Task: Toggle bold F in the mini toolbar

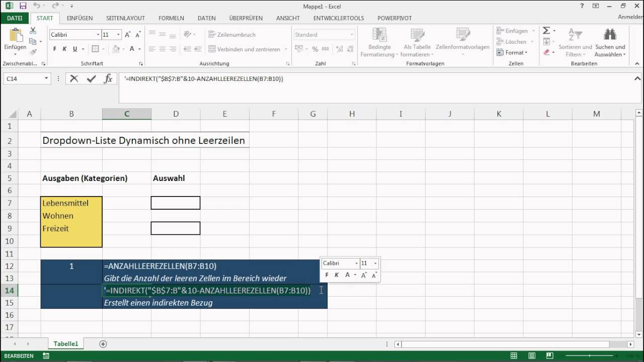Action: point(327,275)
